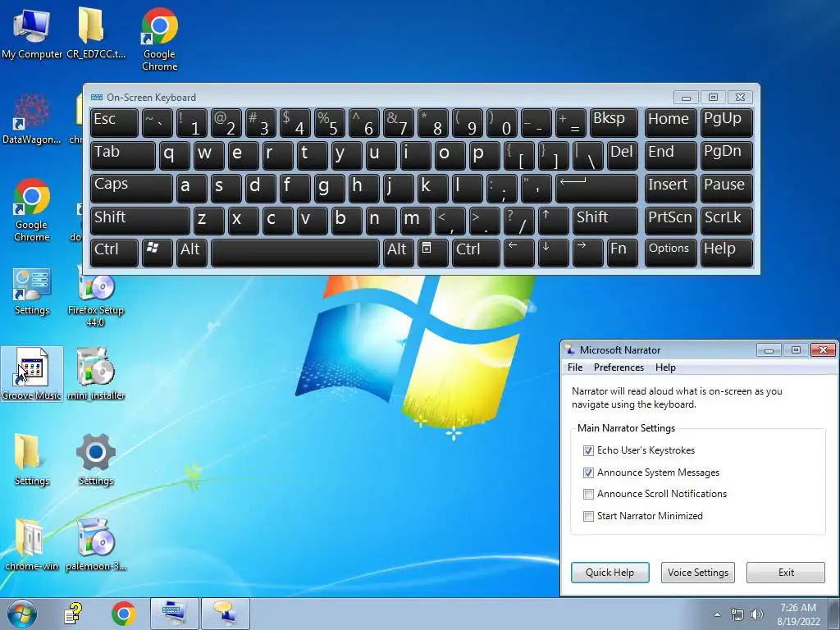Screen dimensions: 840x630
Task: Click the Insert key
Action: (671, 188)
